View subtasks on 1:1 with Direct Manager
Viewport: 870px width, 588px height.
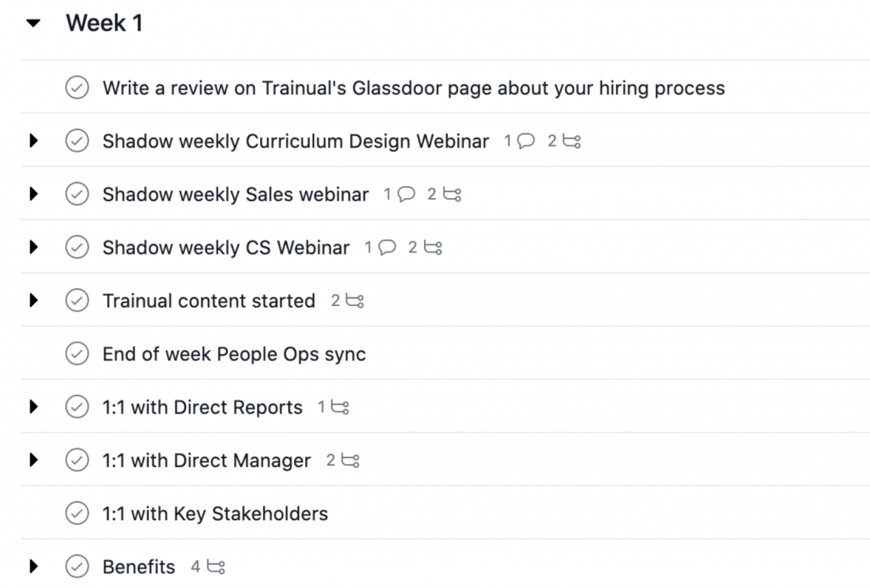(351, 460)
